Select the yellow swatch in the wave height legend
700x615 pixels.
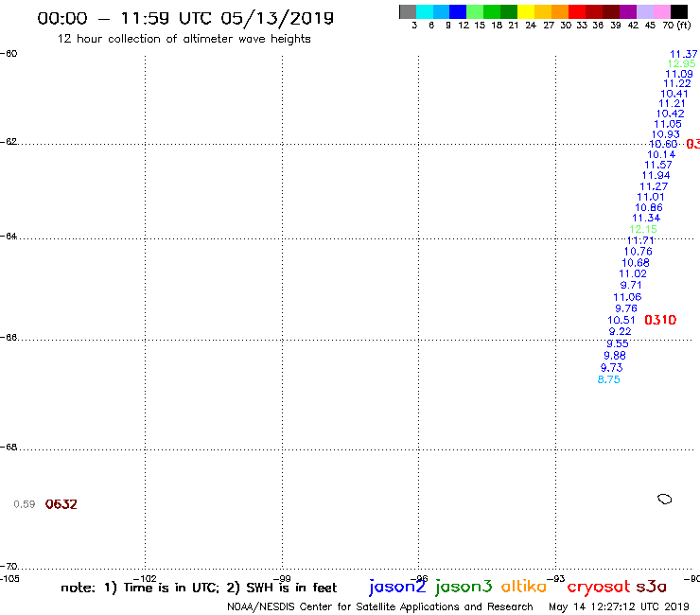point(526,11)
